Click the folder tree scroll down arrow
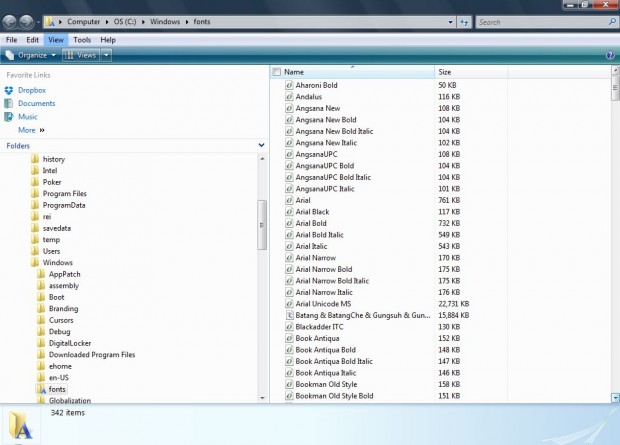The image size is (620, 445). pos(262,398)
